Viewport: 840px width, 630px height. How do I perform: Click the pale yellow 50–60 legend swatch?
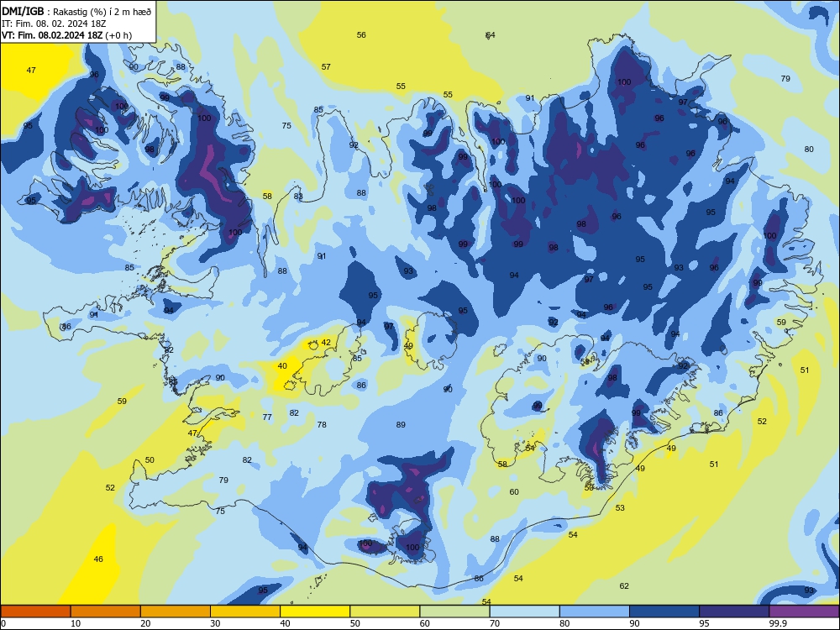pos(385,612)
